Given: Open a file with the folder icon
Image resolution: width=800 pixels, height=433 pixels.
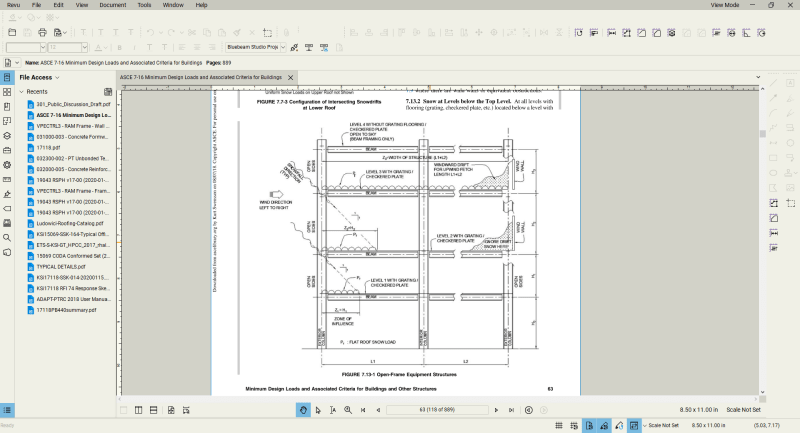Looking at the screenshot, I should point(12,33).
